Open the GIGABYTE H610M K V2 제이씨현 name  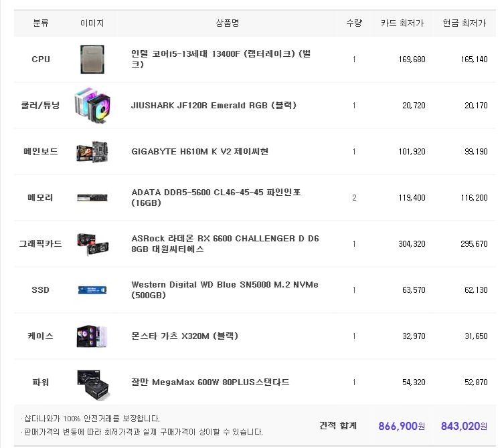tap(199, 151)
